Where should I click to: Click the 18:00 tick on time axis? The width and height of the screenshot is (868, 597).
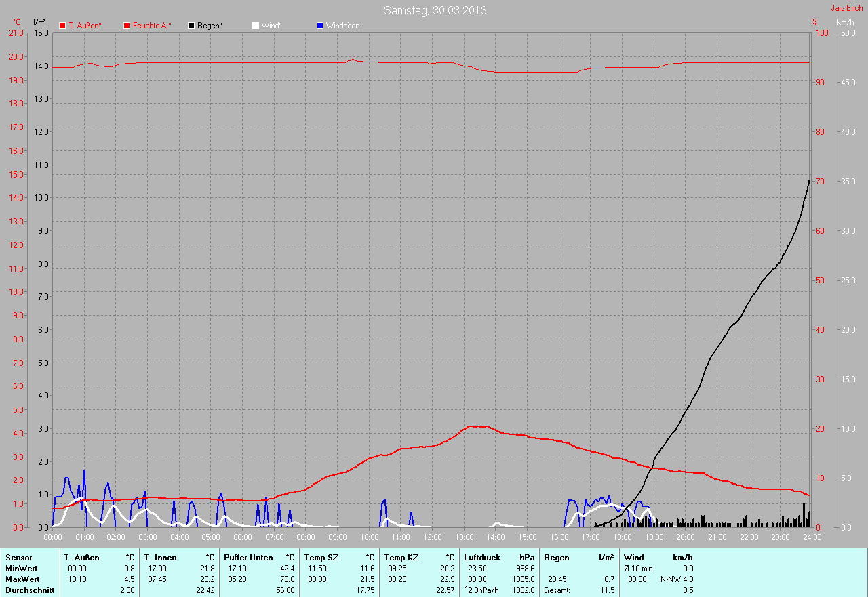[x=622, y=537]
